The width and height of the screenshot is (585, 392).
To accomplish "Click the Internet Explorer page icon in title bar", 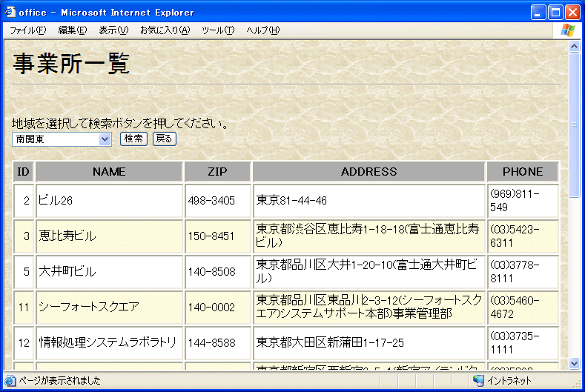I will 10,12.
